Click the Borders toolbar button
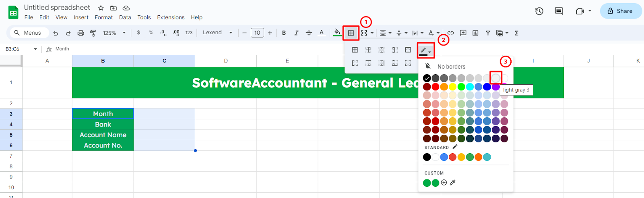This screenshot has width=644, height=198. 351,33
